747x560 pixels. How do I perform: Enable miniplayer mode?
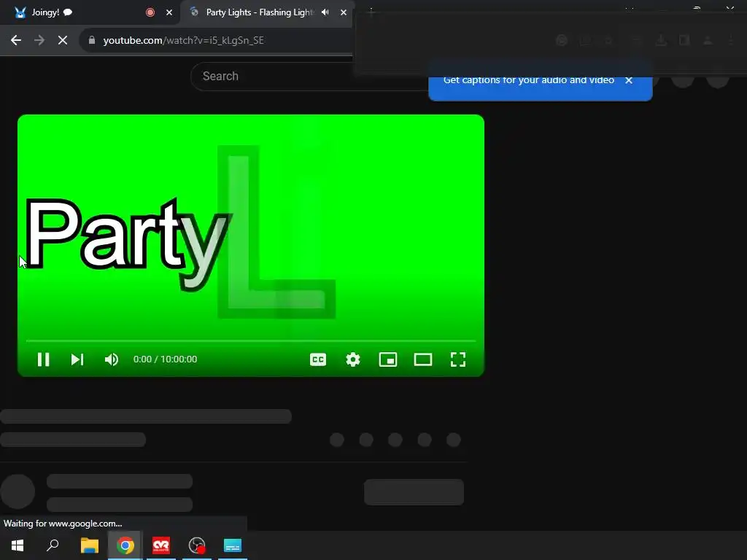point(388,359)
